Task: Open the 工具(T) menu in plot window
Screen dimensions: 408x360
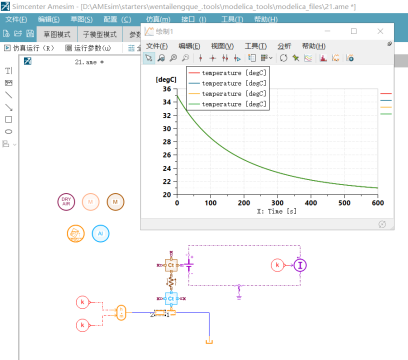Action: [256, 46]
